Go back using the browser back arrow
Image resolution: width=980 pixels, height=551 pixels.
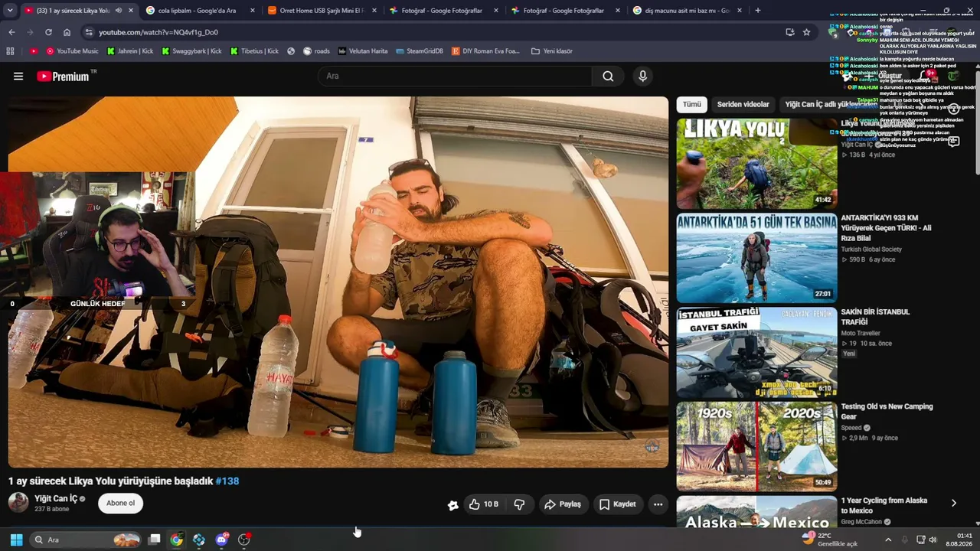click(11, 32)
